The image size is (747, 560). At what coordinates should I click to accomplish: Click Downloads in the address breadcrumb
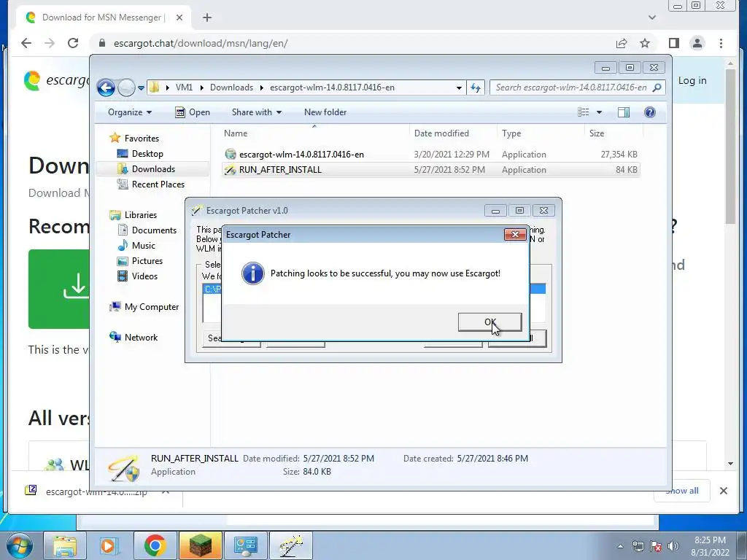click(231, 87)
